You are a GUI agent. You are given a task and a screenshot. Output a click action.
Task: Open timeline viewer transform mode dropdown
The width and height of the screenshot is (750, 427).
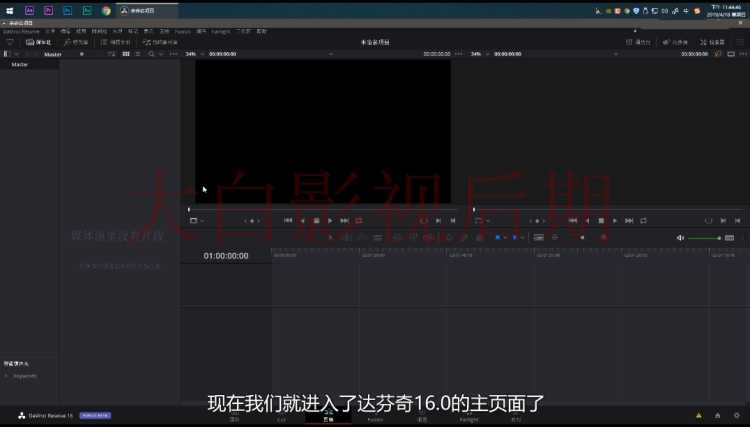(x=481, y=221)
